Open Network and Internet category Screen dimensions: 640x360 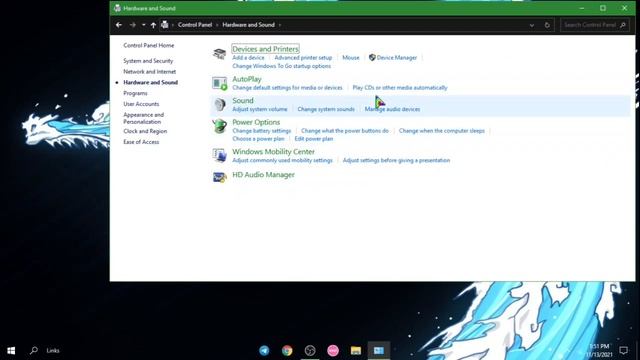[x=149, y=71]
